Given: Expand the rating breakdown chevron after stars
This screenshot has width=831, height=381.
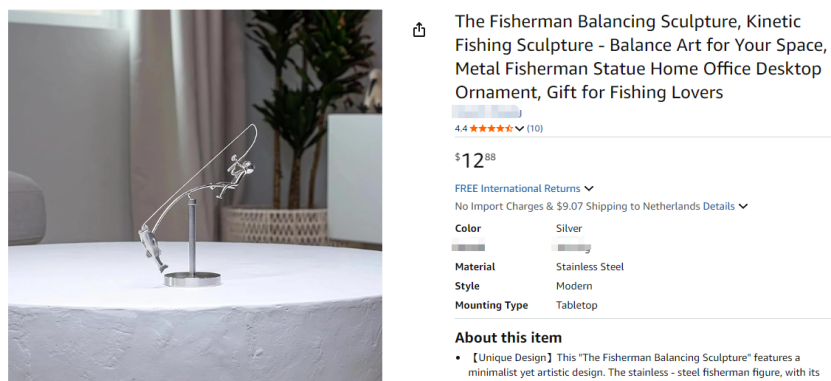Looking at the screenshot, I should coord(519,128).
